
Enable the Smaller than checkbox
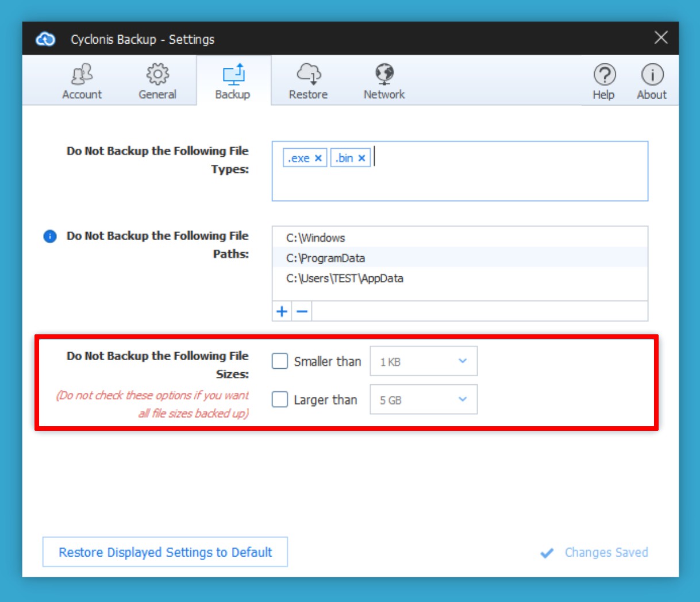point(280,361)
